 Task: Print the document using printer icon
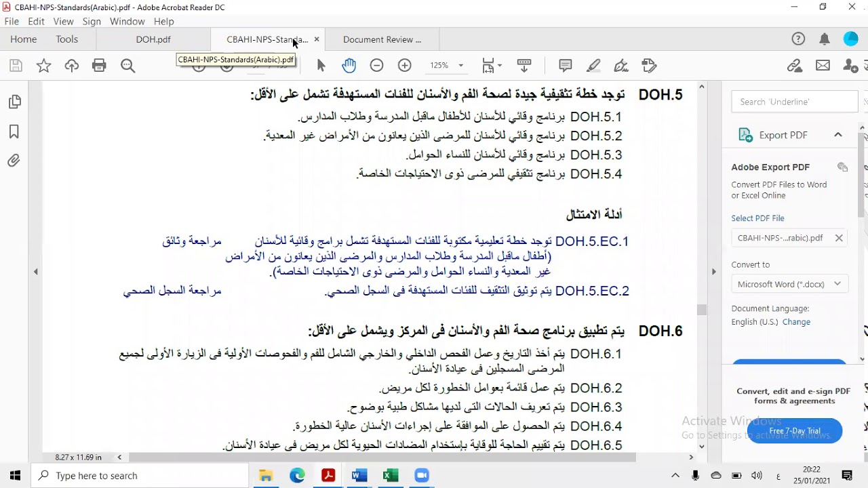[100, 66]
